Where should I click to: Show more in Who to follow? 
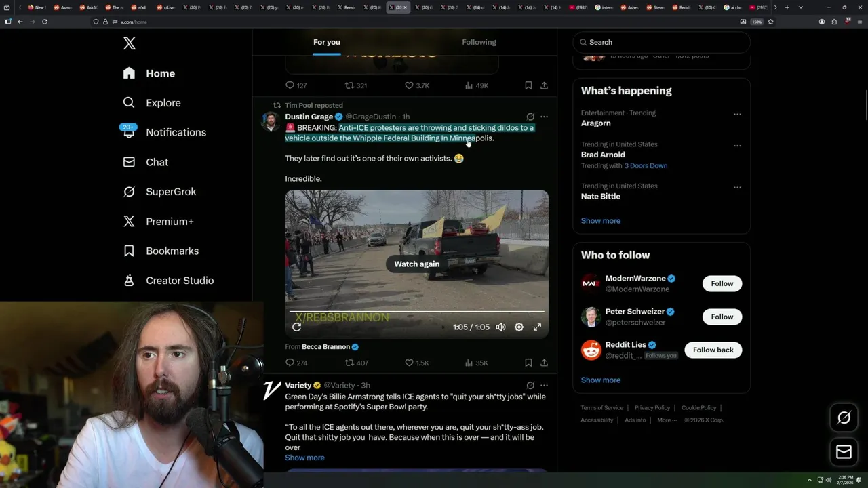(601, 380)
